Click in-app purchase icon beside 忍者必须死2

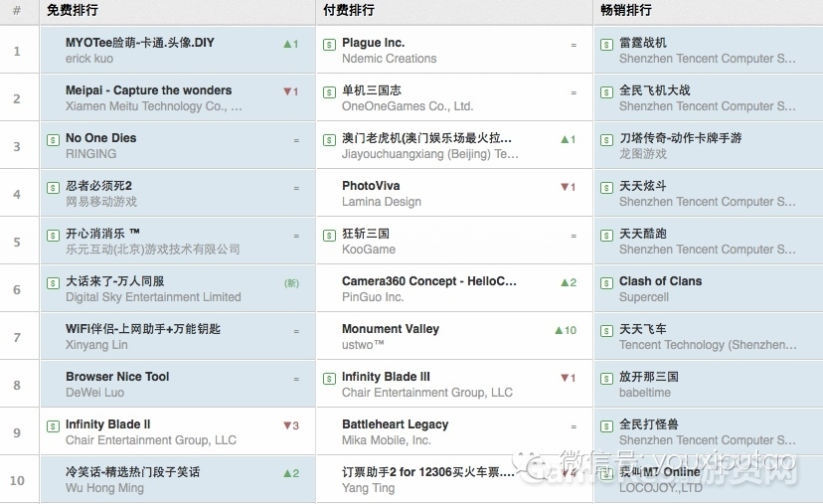[x=53, y=188]
